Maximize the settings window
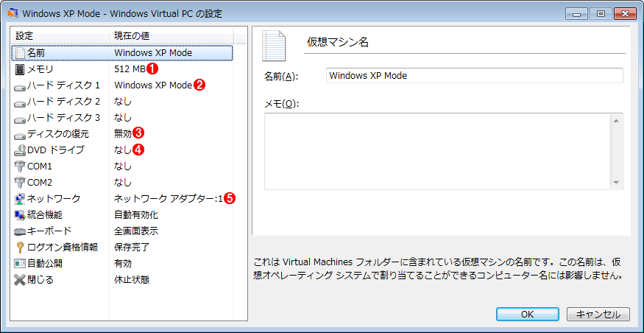The image size is (644, 333). (602, 13)
